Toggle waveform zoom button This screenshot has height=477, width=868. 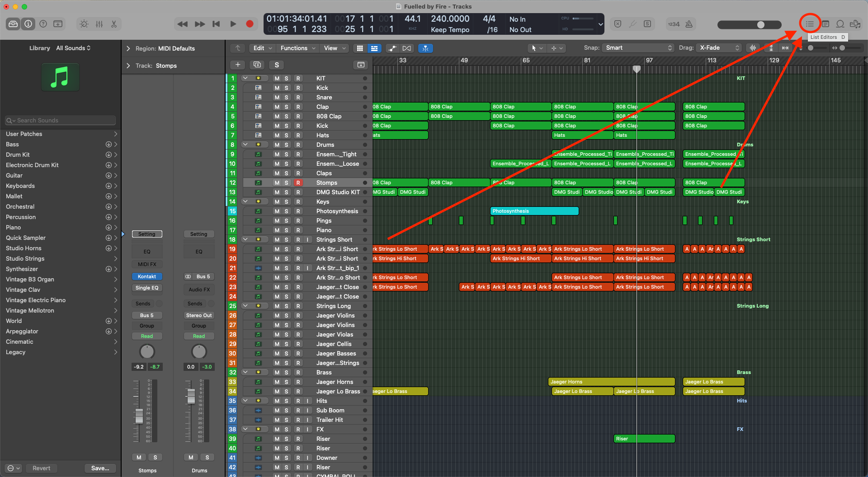click(753, 48)
